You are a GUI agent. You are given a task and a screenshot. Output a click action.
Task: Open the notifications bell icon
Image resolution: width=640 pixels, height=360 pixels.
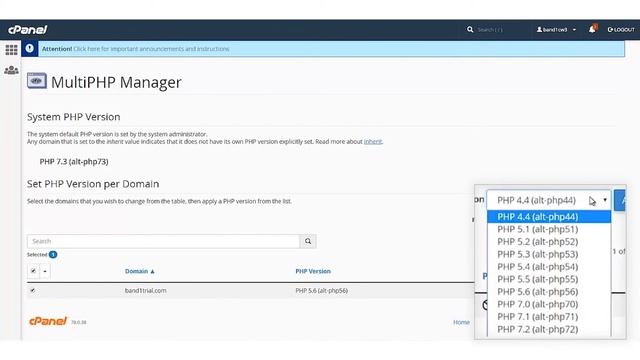[x=592, y=29]
